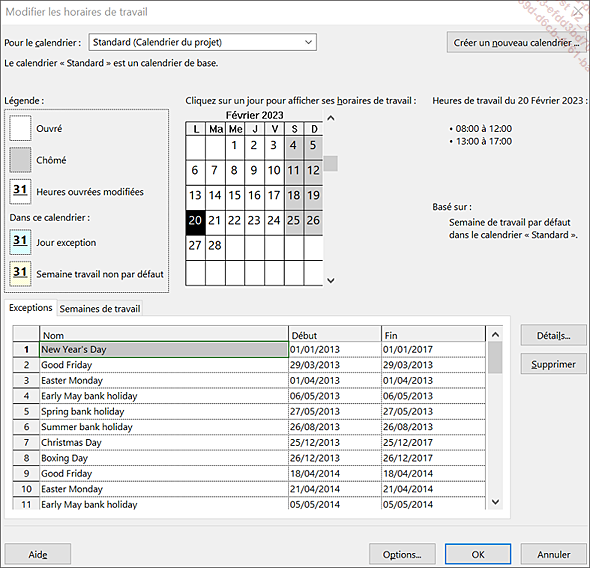Click Supprimer to delete exception
Viewport: 590px width, 568px height.
click(x=553, y=364)
